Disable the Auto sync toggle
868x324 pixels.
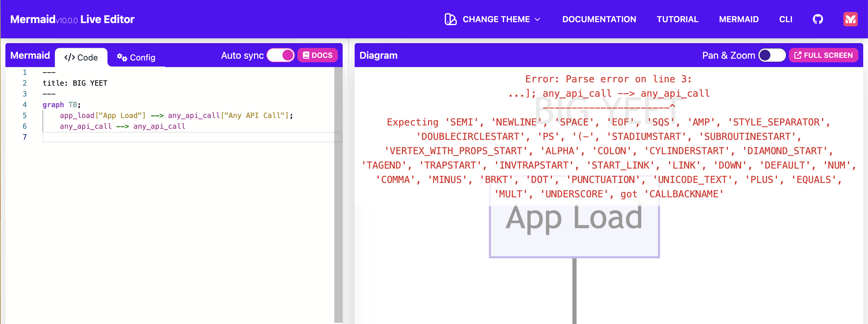(281, 55)
